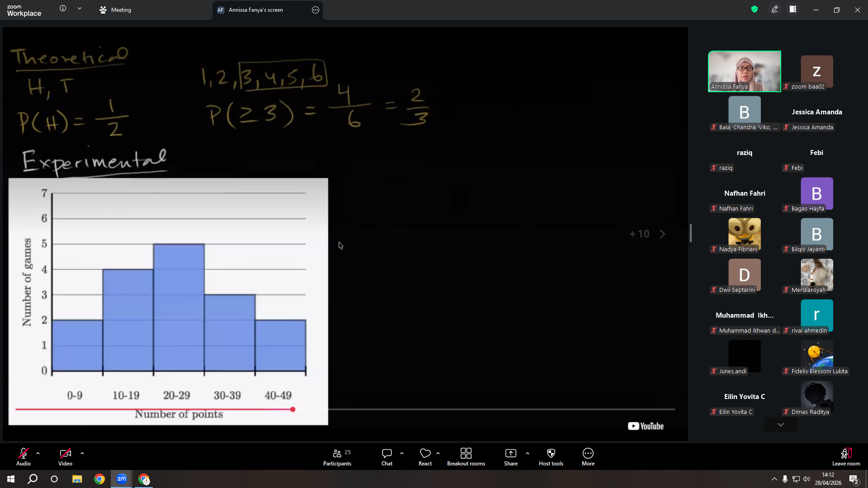The height and width of the screenshot is (488, 868).
Task: Open the first Google Chrome taskbar icon
Action: click(99, 479)
